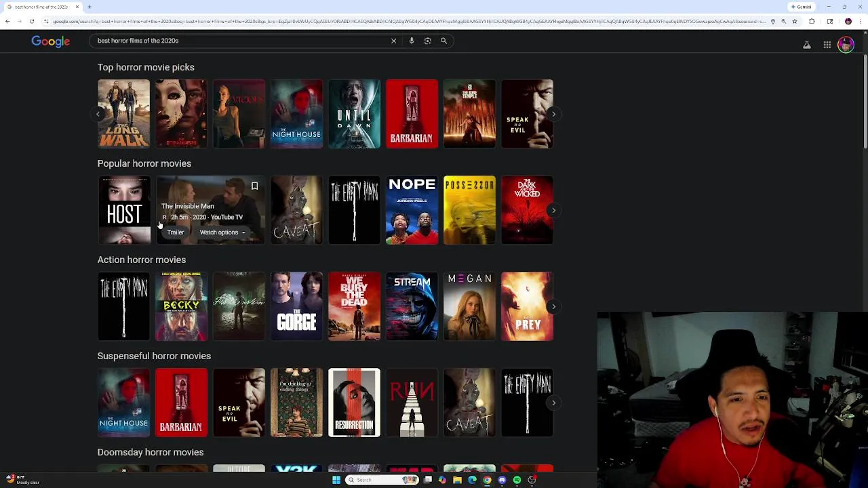868x488 pixels.
Task: Open Caveat poster in Popular horror movies
Action: click(x=296, y=210)
